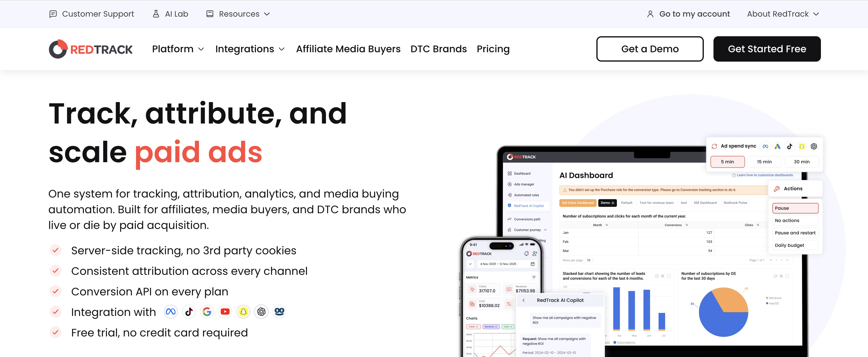The image size is (868, 357).
Task: Click the TikTok icon in the Ad spend sync card
Action: pos(790,146)
